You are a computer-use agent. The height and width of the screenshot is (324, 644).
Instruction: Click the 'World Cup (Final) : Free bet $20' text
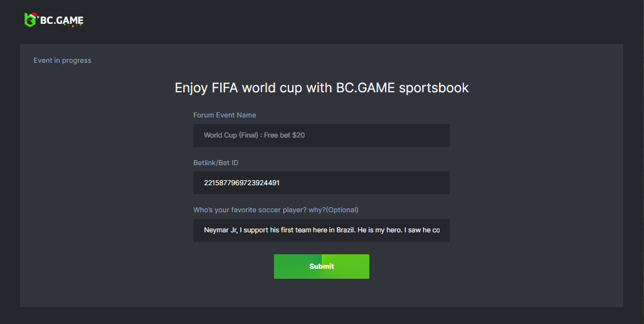pos(254,136)
